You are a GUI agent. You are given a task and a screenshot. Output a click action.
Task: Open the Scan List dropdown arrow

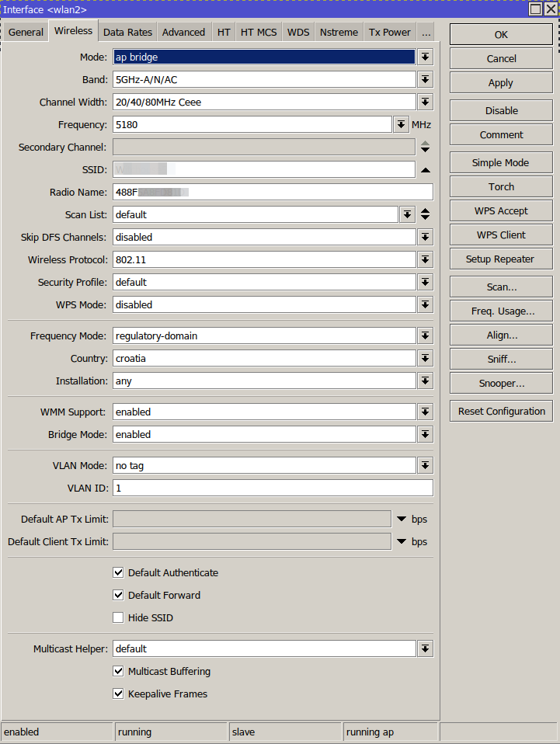[x=407, y=214]
